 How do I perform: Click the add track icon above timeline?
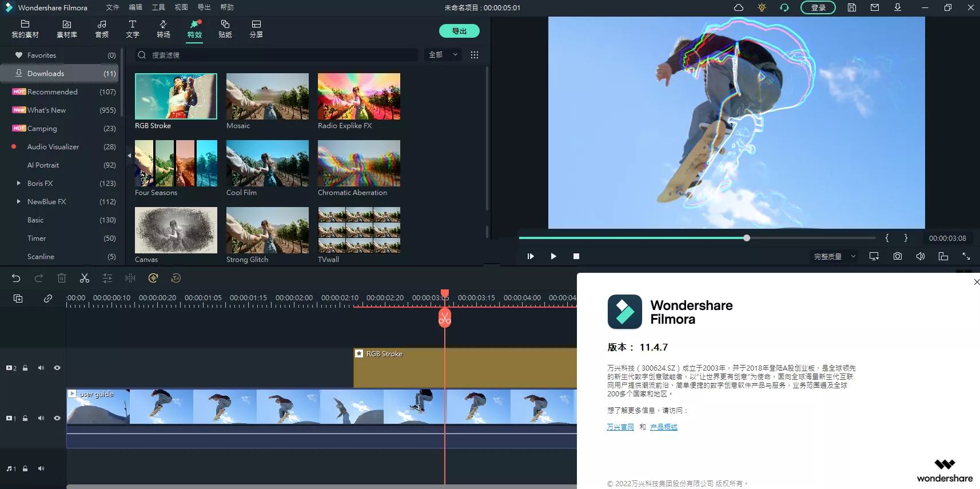pyautogui.click(x=18, y=299)
